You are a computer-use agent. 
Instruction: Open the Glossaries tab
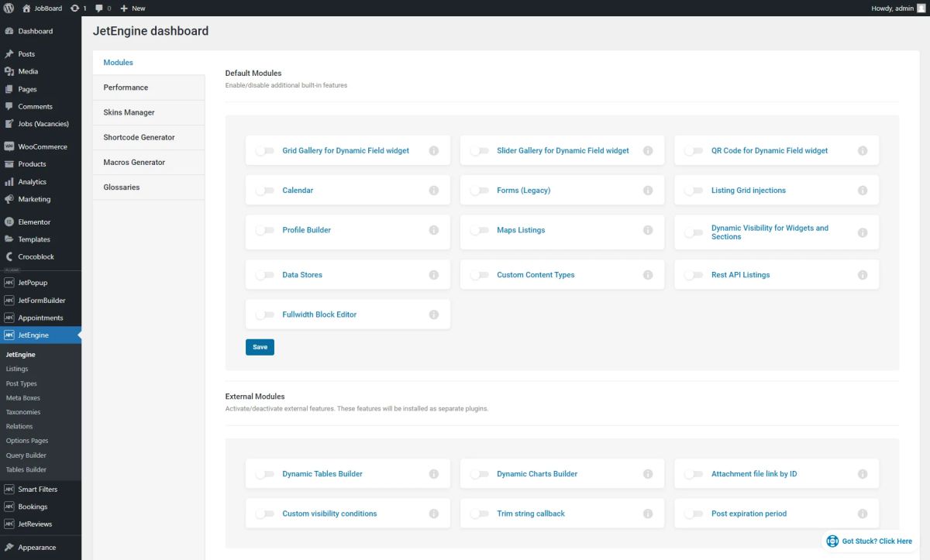coord(149,187)
